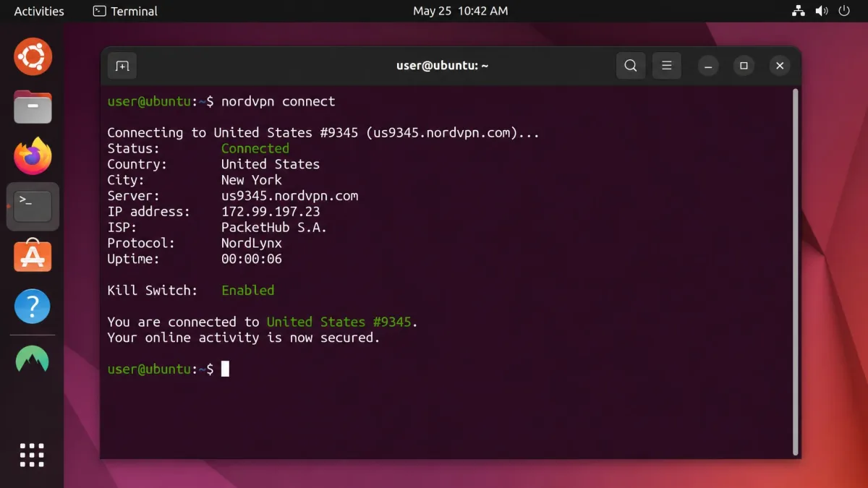Launch Firefox from the dock

(33, 156)
